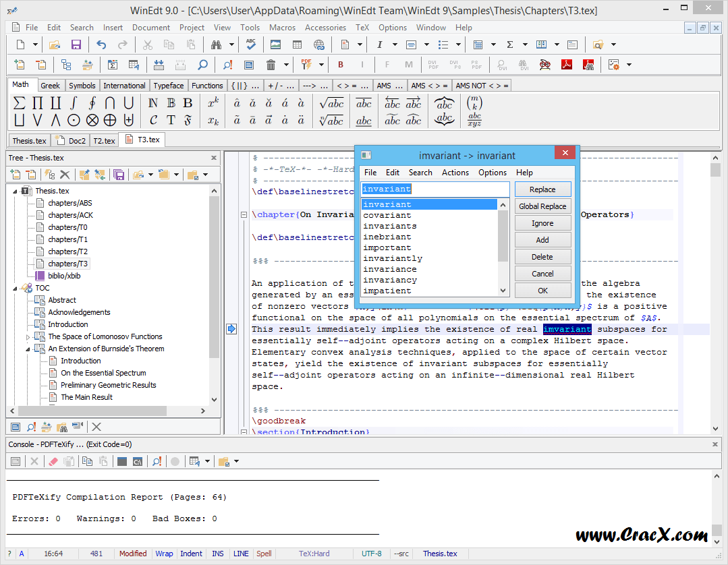728x565 pixels.
Task: Click the binoculars Find icon
Action: 217,44
